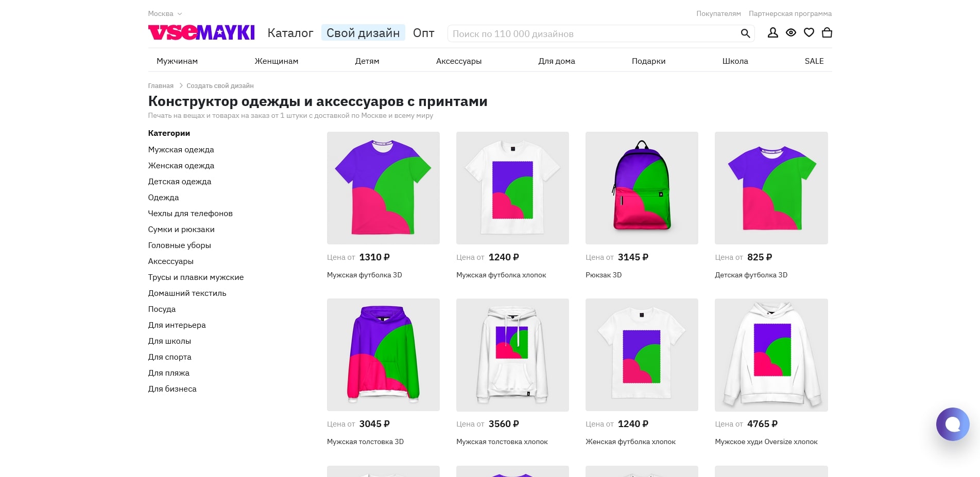Select Чехлы для телефонов in the sidebar

pos(190,214)
